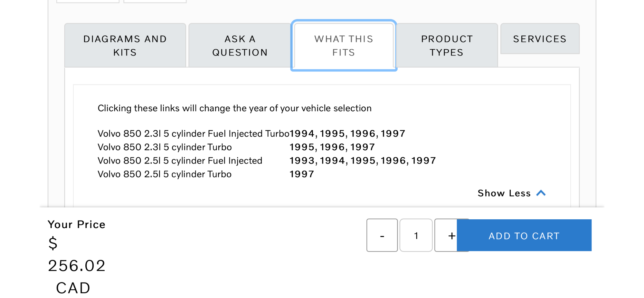Select 1995 for 2.3l Fuel Injected Turbo

332,134
